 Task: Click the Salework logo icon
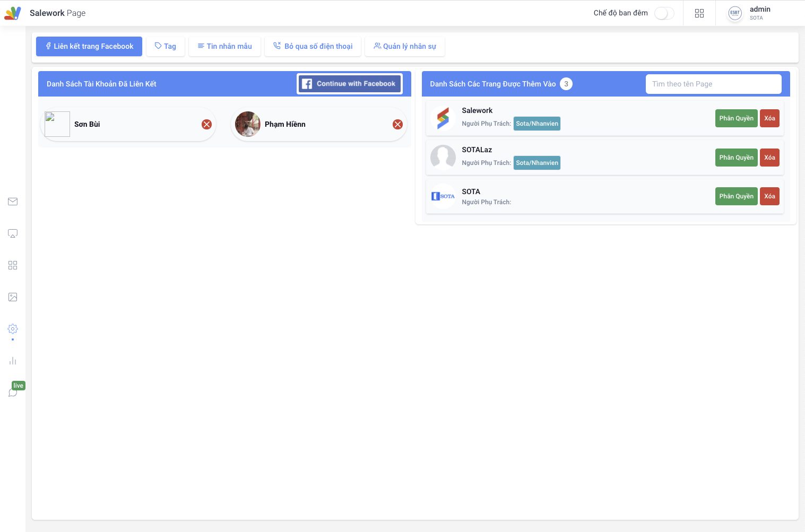13,13
